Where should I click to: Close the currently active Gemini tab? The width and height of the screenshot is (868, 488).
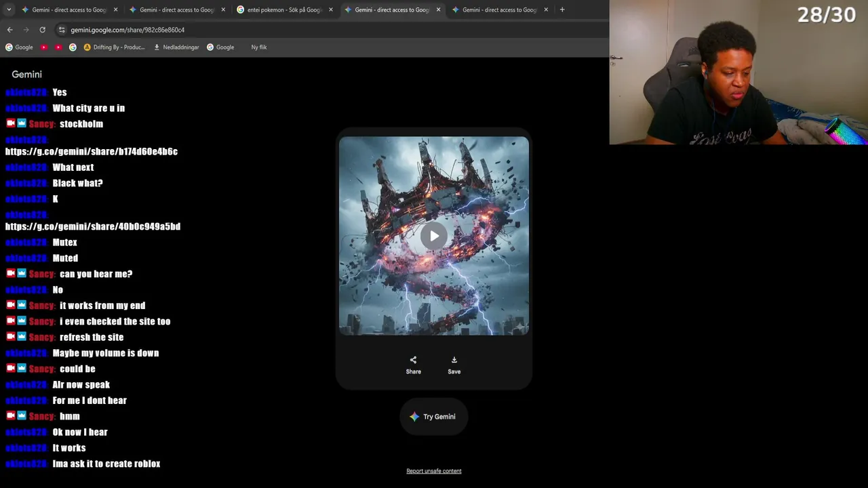coord(438,9)
